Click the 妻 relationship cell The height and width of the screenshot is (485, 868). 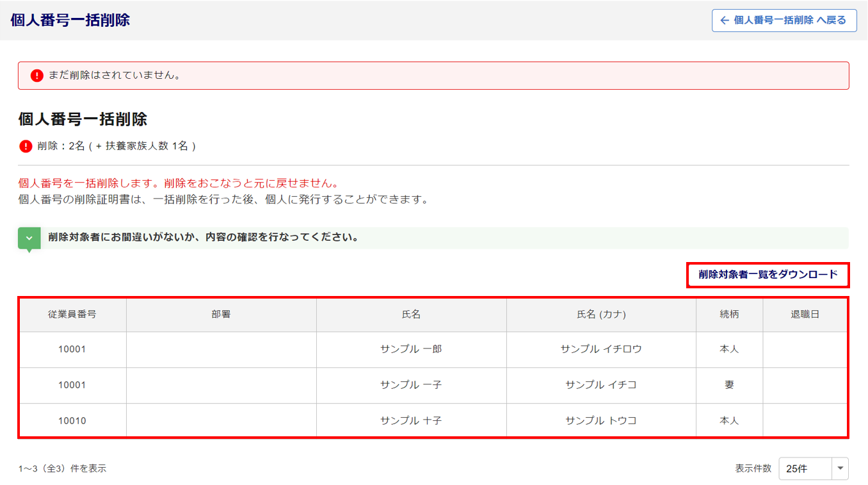(x=729, y=385)
